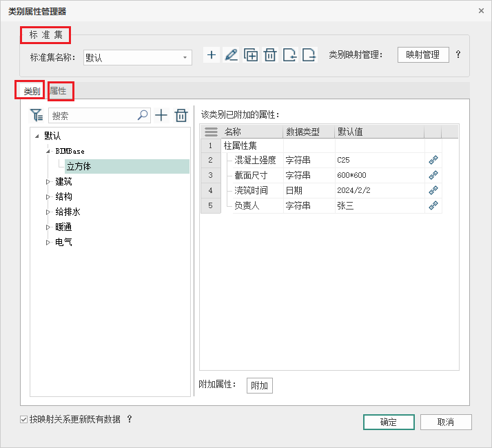
Task: Click link icon for 混凝土强度 row
Action: (433, 160)
